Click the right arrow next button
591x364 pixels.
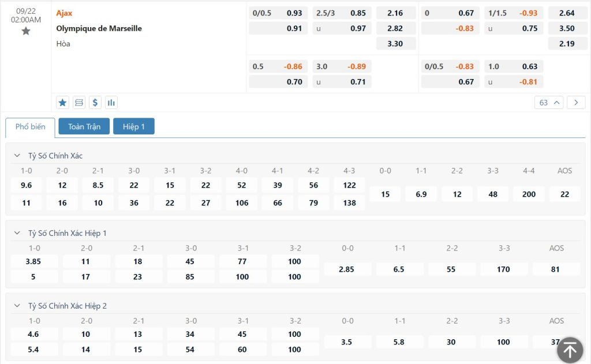tap(576, 103)
